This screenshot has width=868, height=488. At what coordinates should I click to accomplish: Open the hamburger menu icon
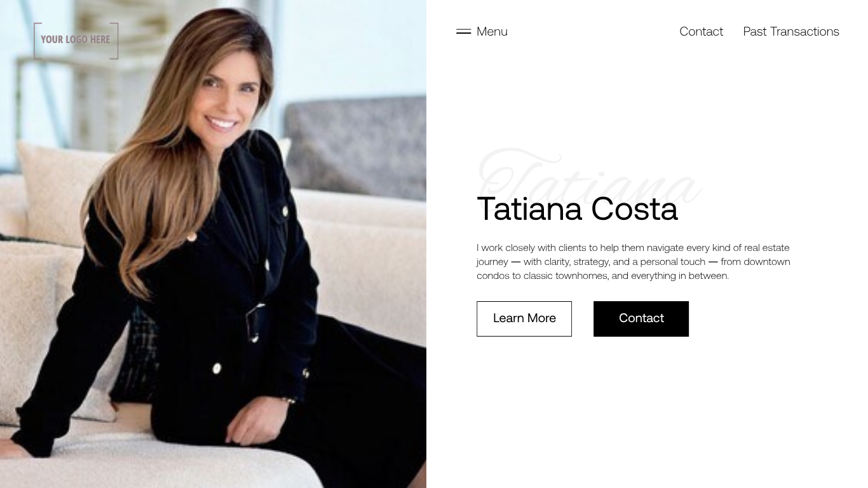click(463, 31)
